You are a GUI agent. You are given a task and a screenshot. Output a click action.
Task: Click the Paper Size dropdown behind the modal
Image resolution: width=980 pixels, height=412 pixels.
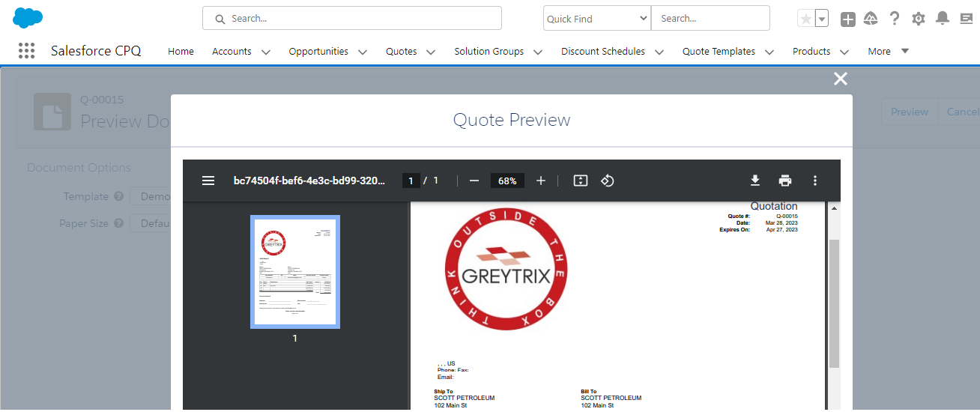point(150,223)
